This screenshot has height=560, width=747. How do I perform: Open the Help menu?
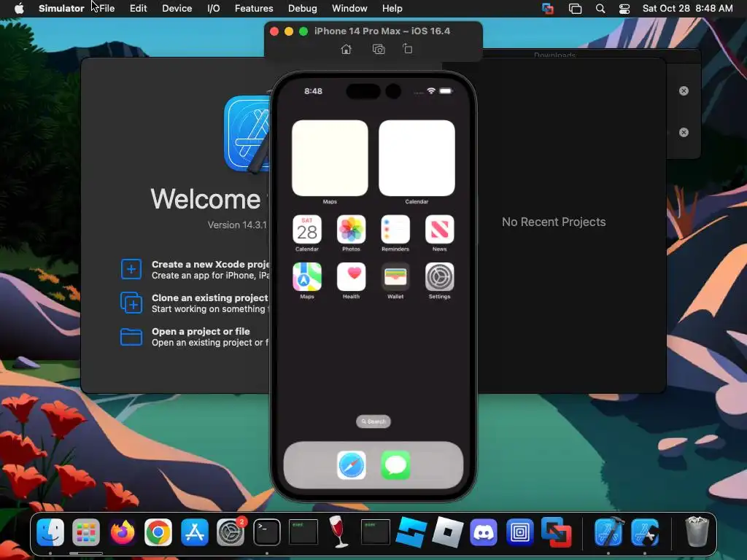[392, 9]
